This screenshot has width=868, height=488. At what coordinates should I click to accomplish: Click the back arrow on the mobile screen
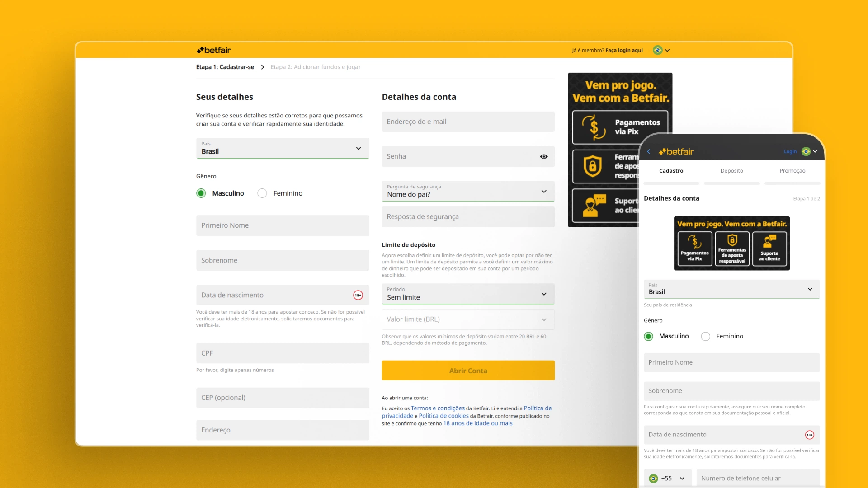click(x=649, y=151)
